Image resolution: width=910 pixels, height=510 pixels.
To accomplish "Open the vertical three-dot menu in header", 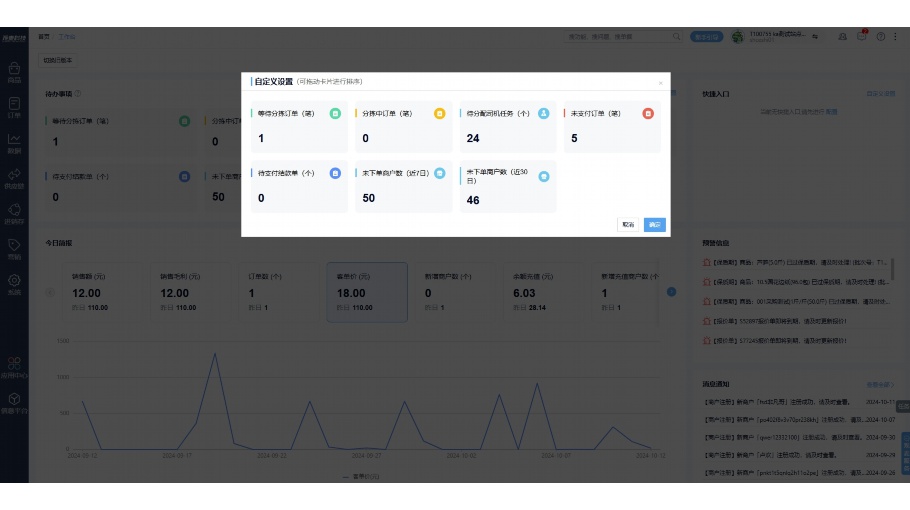I will coord(895,37).
